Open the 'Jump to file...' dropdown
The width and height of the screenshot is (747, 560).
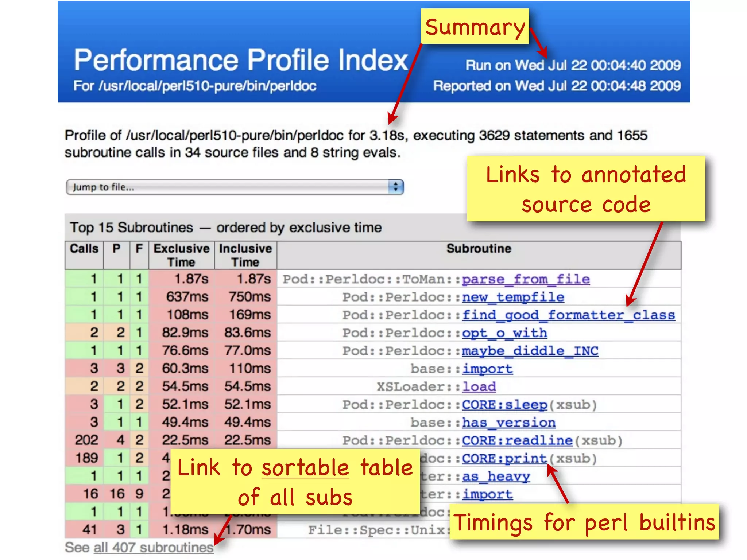(235, 187)
